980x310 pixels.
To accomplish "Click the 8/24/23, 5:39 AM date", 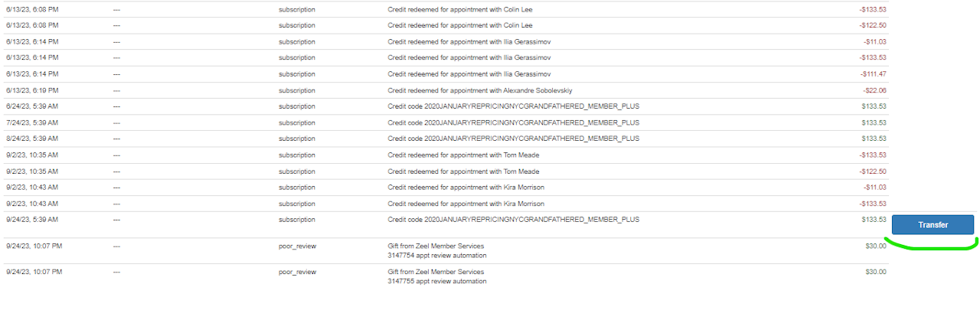I will click(x=32, y=139).
